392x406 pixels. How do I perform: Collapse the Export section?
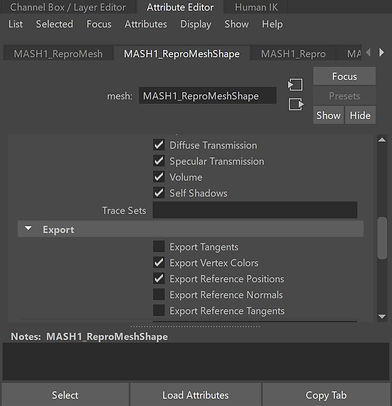tap(28, 229)
